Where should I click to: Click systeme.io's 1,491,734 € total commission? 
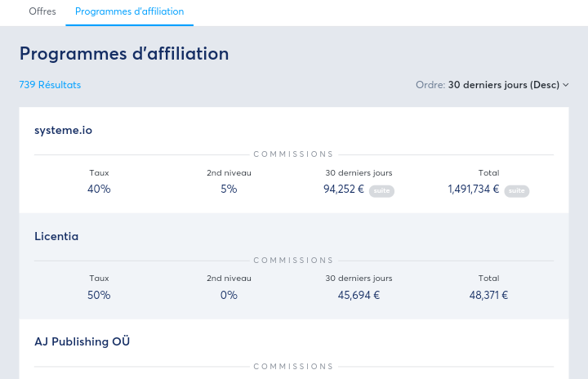tap(474, 189)
